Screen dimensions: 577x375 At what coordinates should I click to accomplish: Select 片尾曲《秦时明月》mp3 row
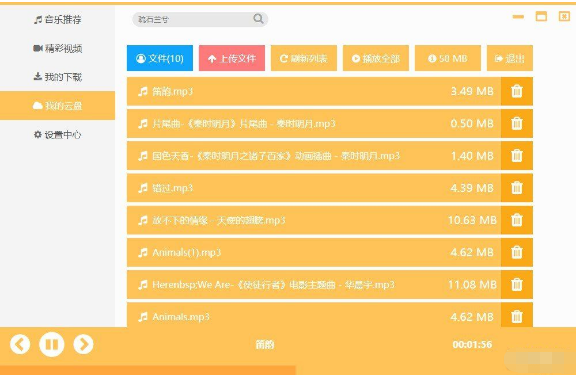tap(314, 123)
